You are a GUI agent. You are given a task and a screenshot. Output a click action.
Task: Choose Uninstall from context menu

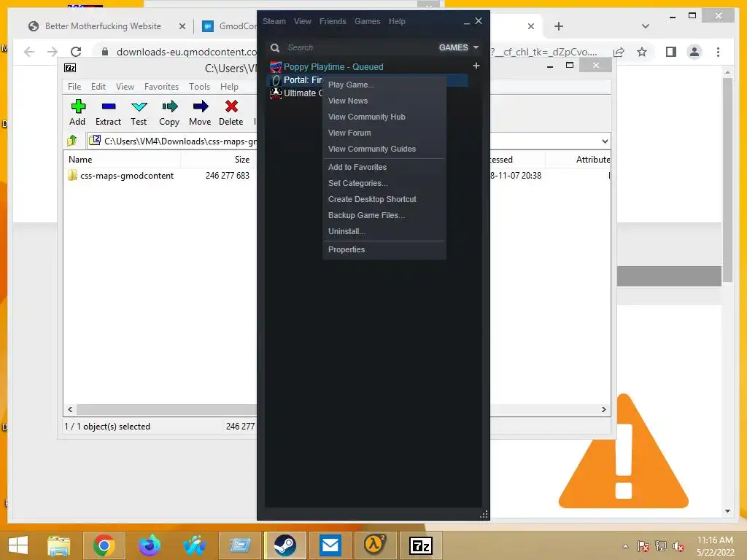[384, 231]
